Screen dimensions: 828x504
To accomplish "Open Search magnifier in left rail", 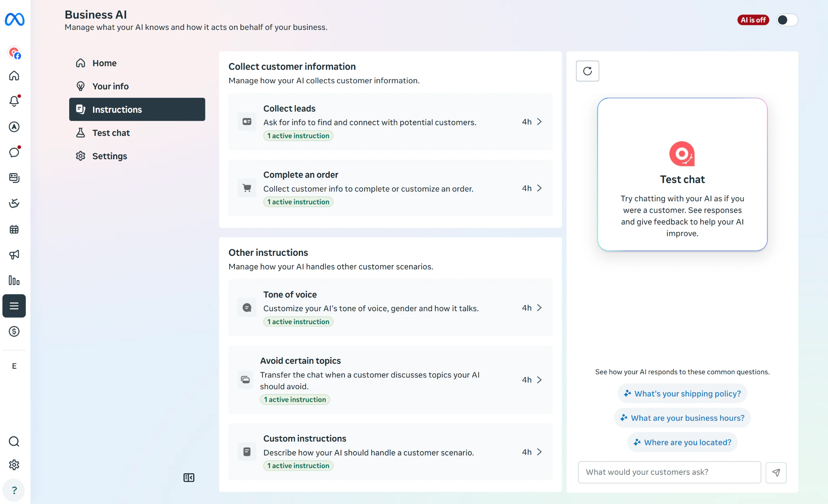I will click(14, 441).
